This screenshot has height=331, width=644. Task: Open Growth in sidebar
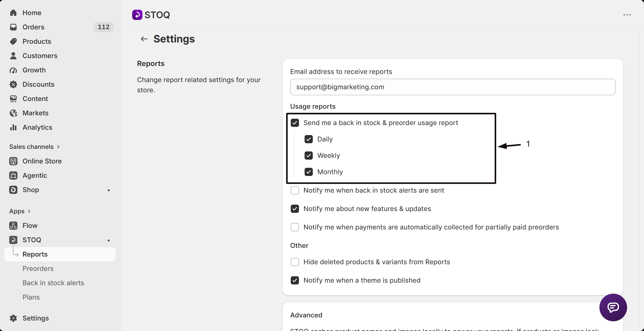coord(60,70)
